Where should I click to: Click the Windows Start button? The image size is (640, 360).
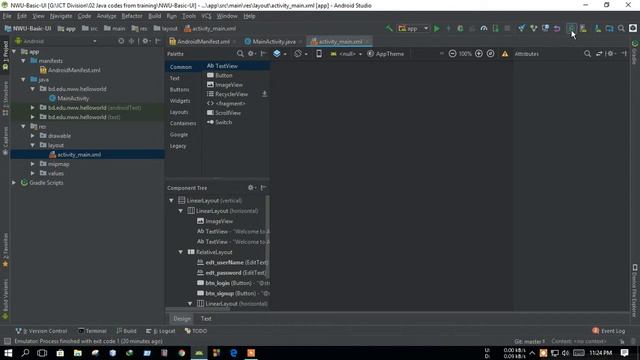tap(8, 353)
